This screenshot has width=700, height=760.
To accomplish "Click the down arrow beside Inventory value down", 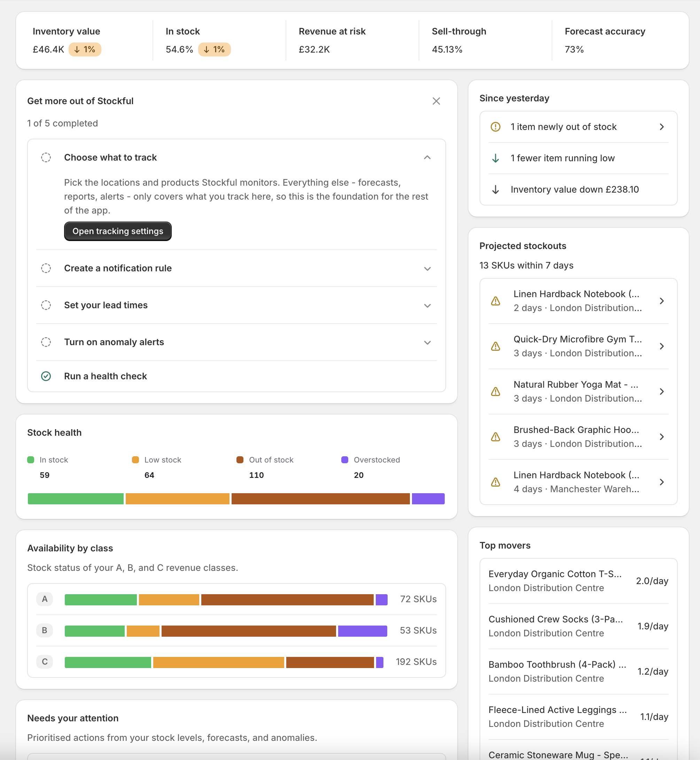I will (496, 189).
